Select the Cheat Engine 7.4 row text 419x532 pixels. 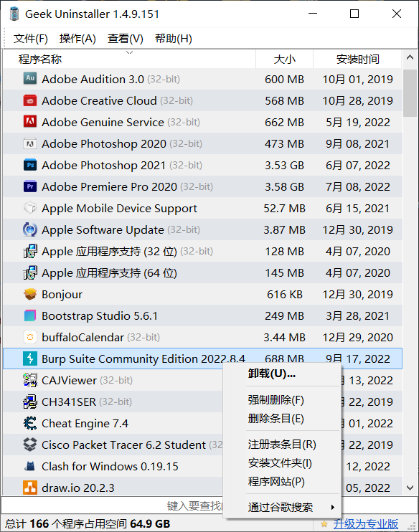point(85,424)
